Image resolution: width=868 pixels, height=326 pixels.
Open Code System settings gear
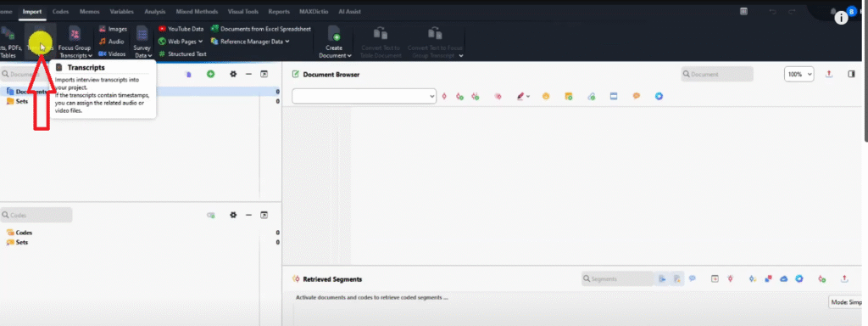[233, 215]
